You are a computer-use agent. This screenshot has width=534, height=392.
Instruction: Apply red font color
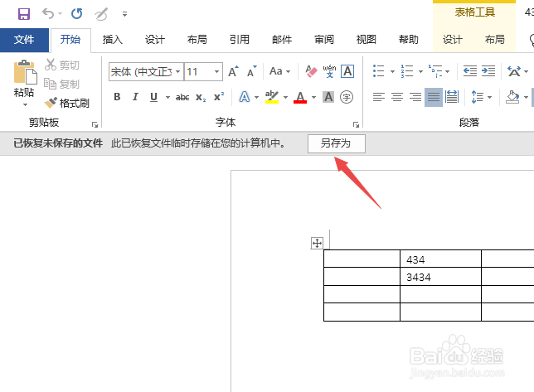click(300, 97)
